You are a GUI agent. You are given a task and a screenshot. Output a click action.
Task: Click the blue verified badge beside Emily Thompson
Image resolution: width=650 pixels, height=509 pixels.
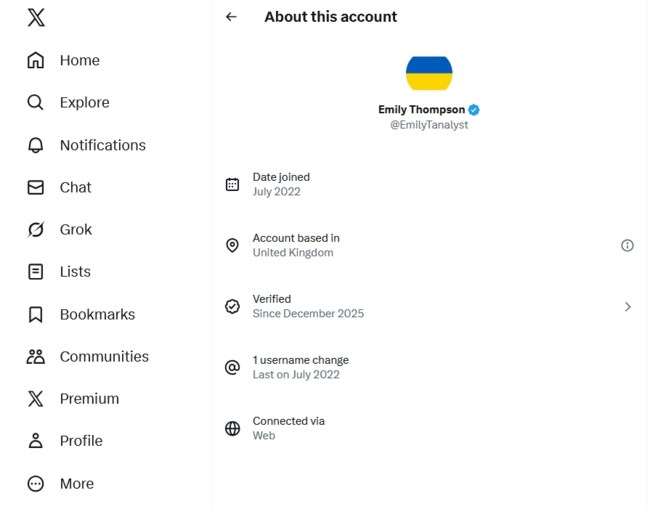pos(474,109)
